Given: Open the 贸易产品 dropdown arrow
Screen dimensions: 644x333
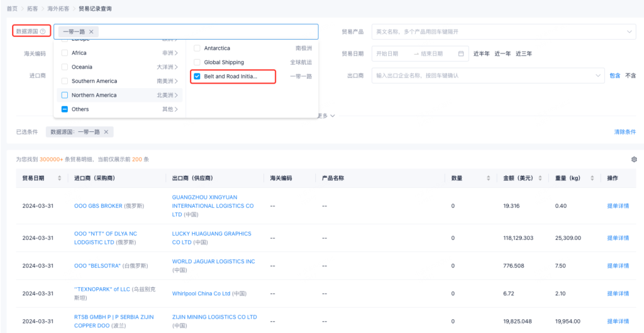Looking at the screenshot, I should (x=629, y=31).
